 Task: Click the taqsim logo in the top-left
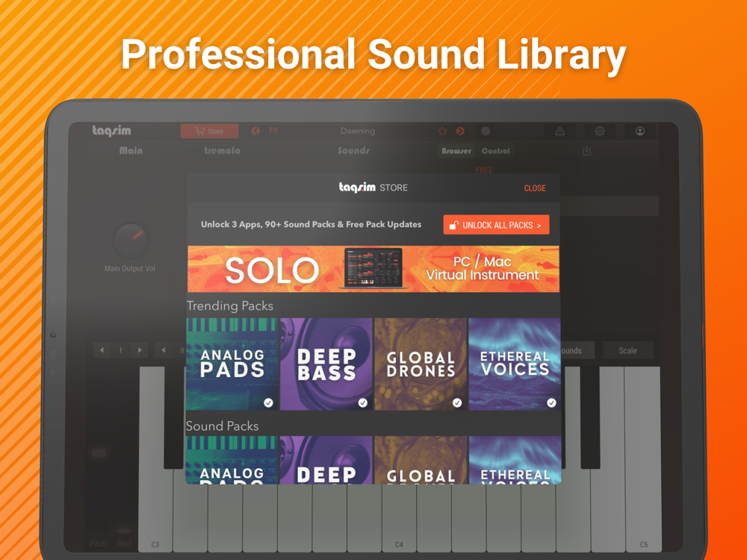[111, 131]
